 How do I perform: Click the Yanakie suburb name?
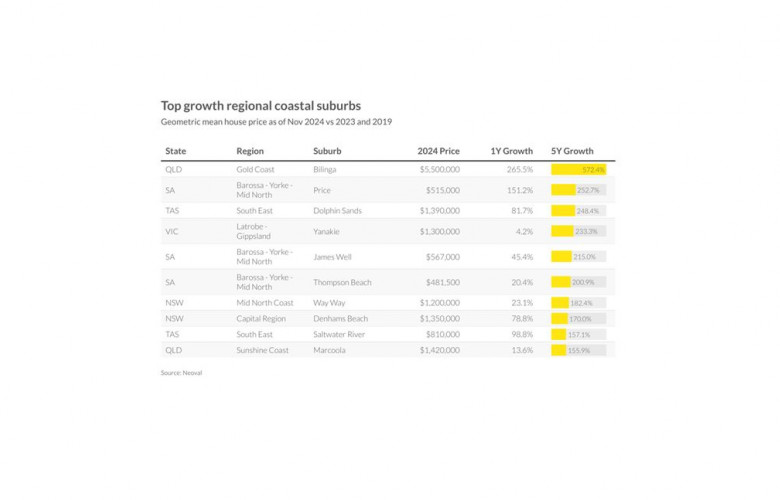click(326, 231)
